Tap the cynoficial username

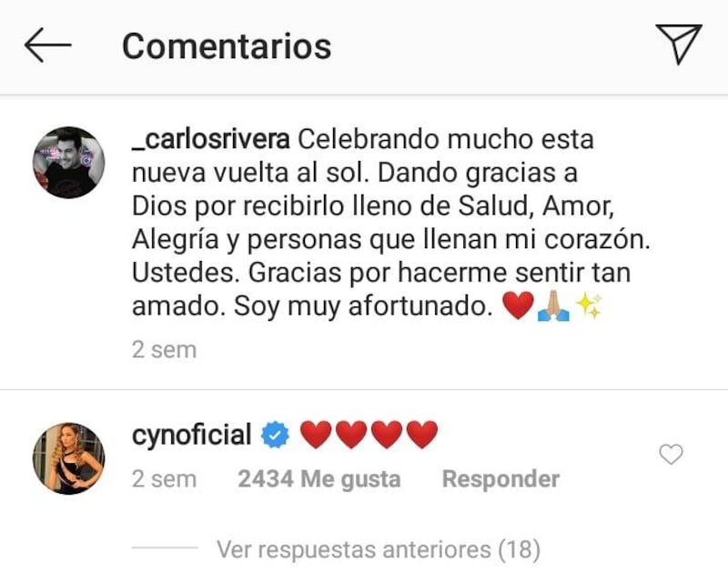tap(192, 435)
